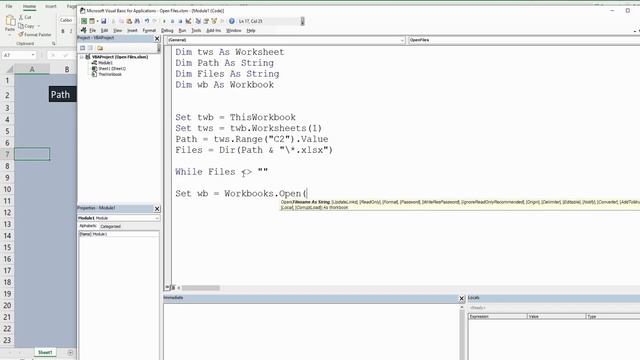Open the Insert dropdown arrow beside the UserForm icon
The height and width of the screenshot is (360, 640).
coord(98,21)
